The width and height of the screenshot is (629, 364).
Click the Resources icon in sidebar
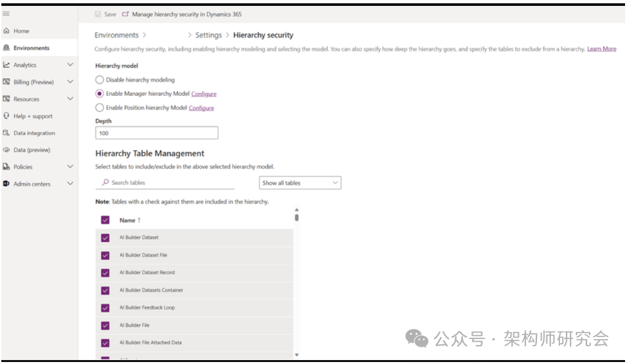(6, 98)
